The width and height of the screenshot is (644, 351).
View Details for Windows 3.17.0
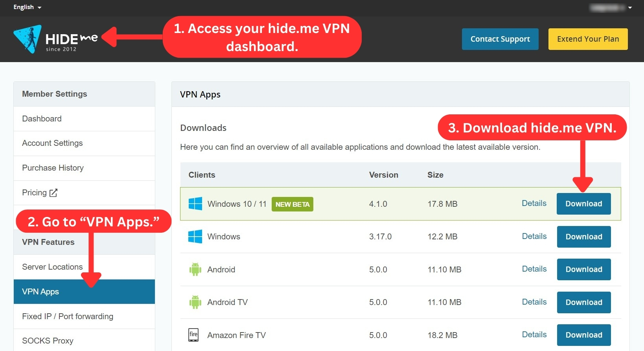(x=534, y=236)
